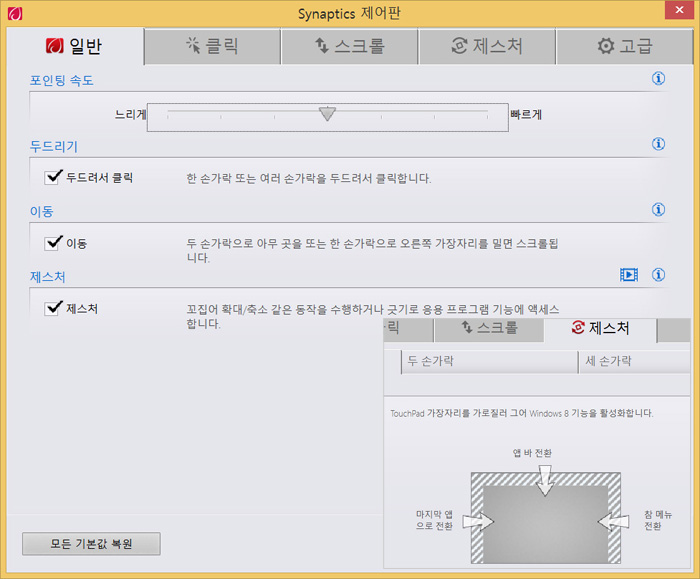Click the info icon for 포인팅 속도

coord(658,78)
